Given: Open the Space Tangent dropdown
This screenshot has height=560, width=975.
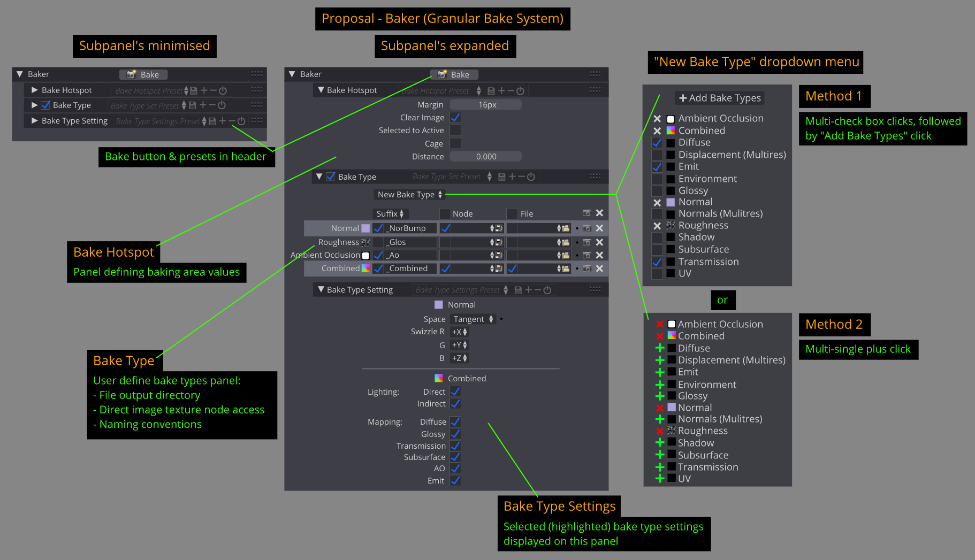Looking at the screenshot, I should click(x=473, y=319).
